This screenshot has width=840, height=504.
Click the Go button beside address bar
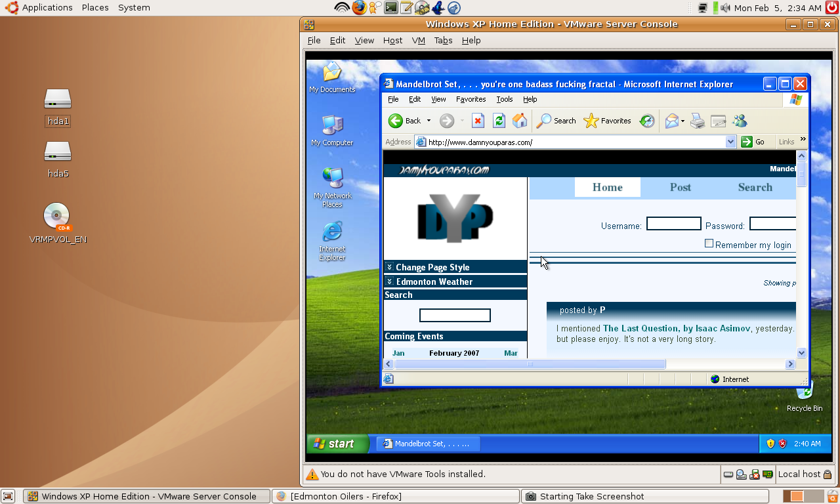pyautogui.click(x=753, y=142)
